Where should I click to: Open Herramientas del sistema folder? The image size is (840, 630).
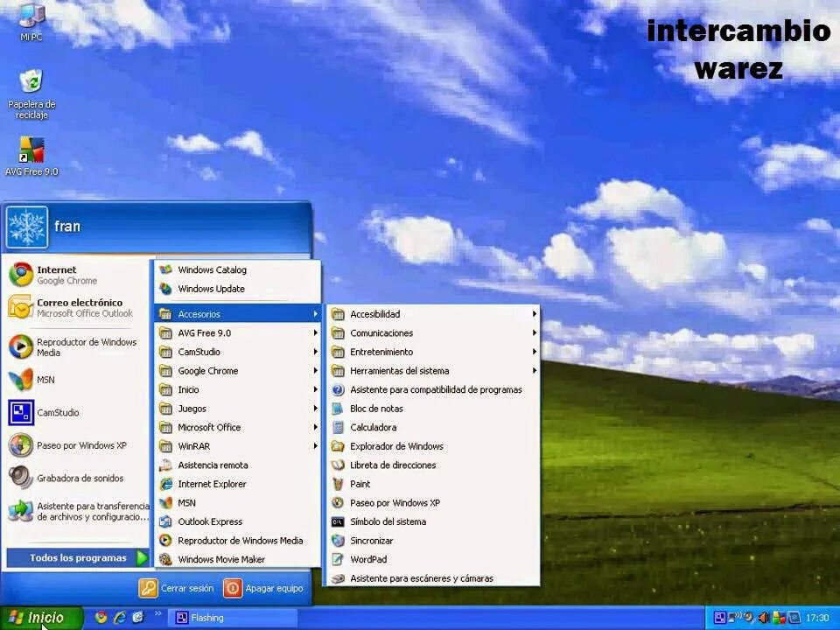pos(433,371)
